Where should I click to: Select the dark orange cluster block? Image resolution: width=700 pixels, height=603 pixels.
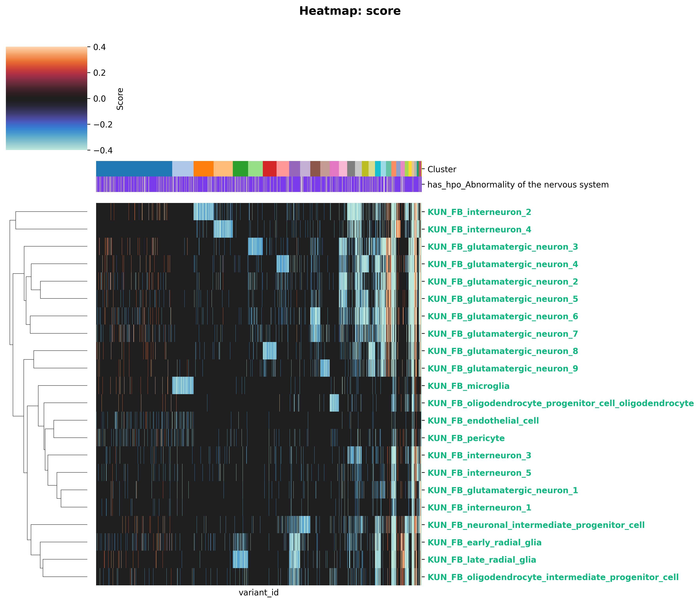click(x=203, y=169)
